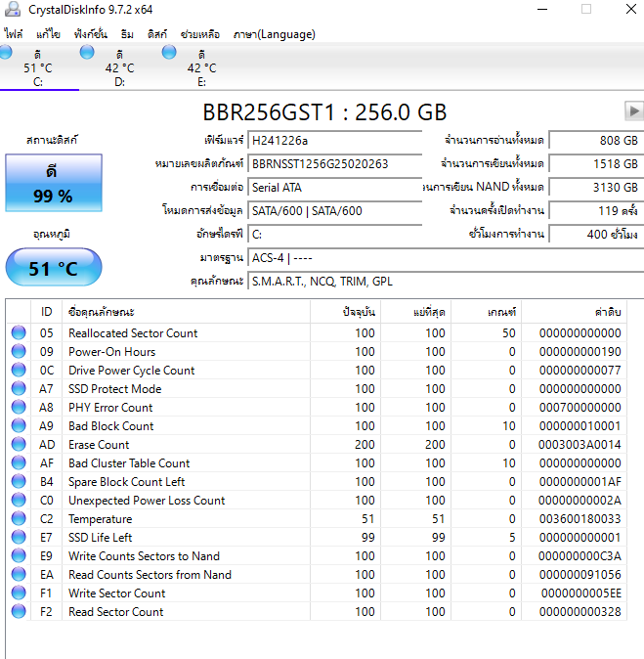Click ID cell A9

[46, 426]
